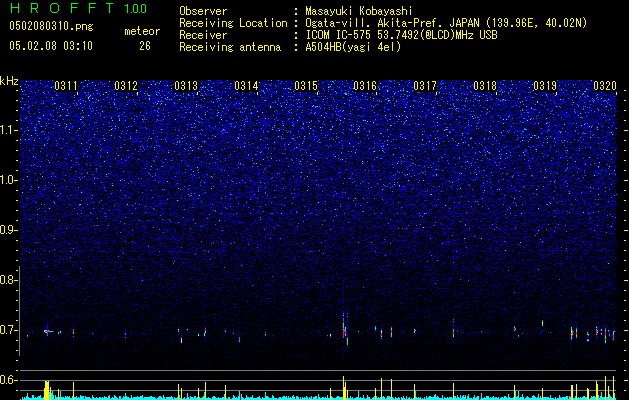The width and height of the screenshot is (629, 400).
Task: Click the version number 1.0.0
Action: tap(136, 8)
